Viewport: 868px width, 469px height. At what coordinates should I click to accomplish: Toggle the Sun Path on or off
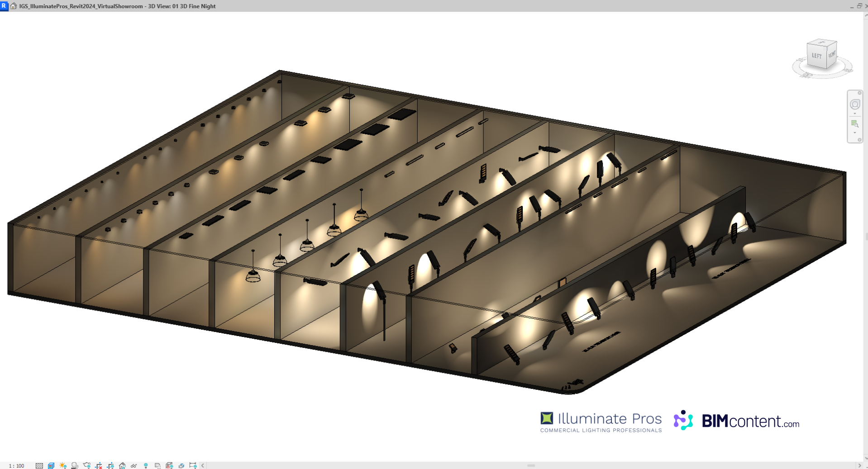point(63,465)
